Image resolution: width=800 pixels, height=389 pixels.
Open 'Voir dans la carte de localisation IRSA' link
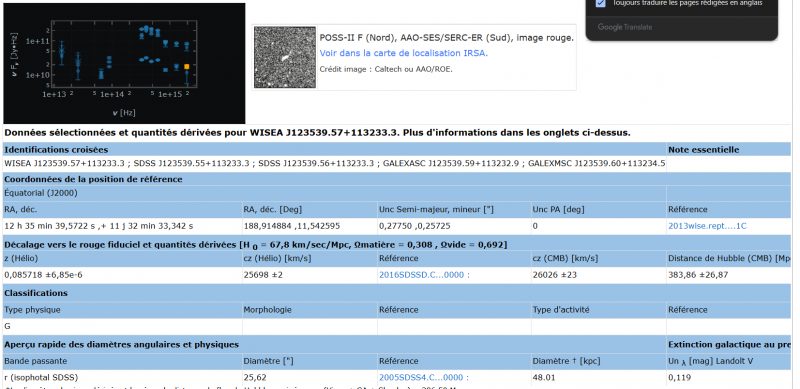tap(404, 53)
